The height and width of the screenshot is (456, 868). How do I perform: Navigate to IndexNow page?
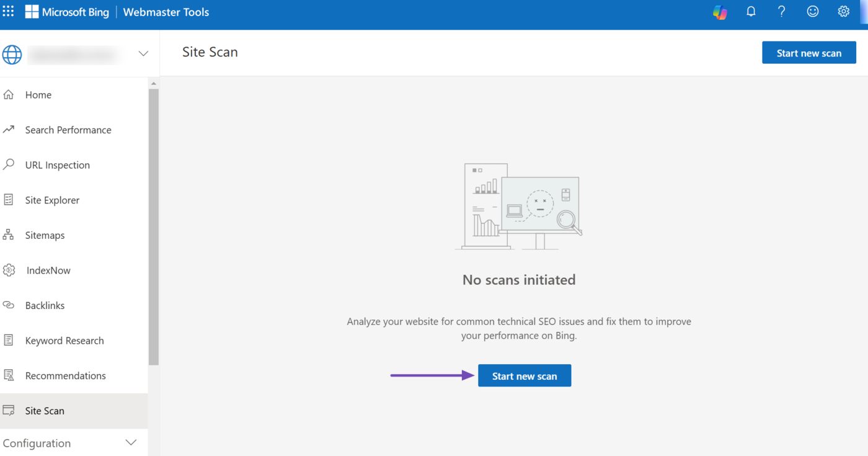click(48, 270)
